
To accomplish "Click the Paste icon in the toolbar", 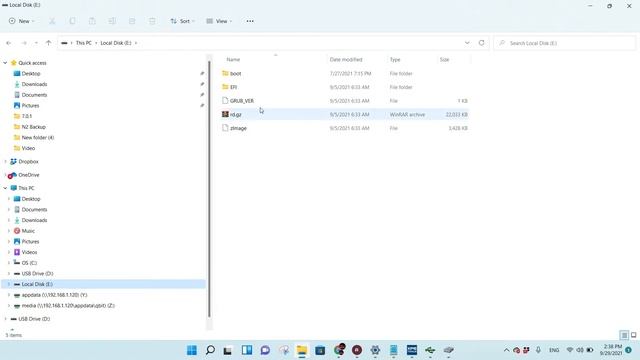I will click(x=92, y=21).
